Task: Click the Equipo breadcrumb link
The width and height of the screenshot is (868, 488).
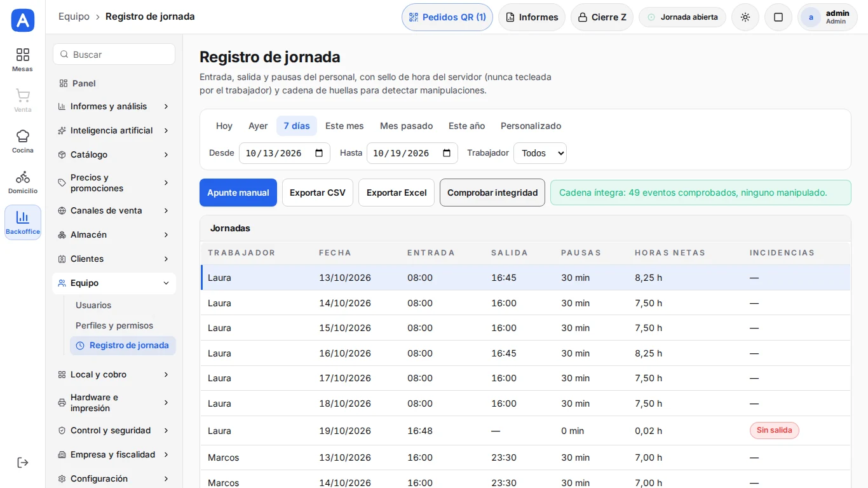Action: pyautogui.click(x=74, y=17)
